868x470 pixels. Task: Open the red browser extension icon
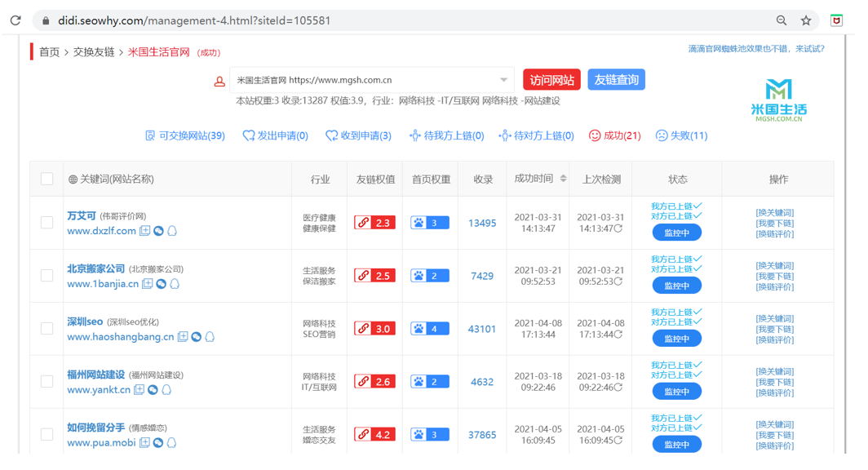(836, 20)
